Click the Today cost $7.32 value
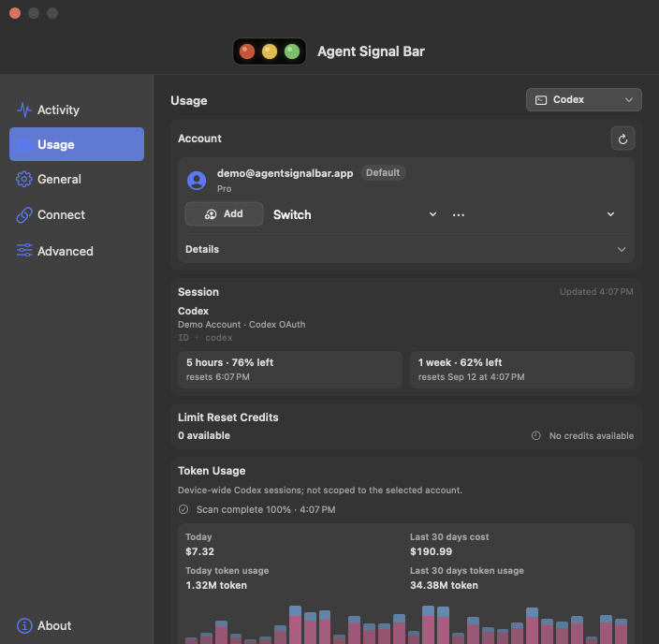 [199, 551]
